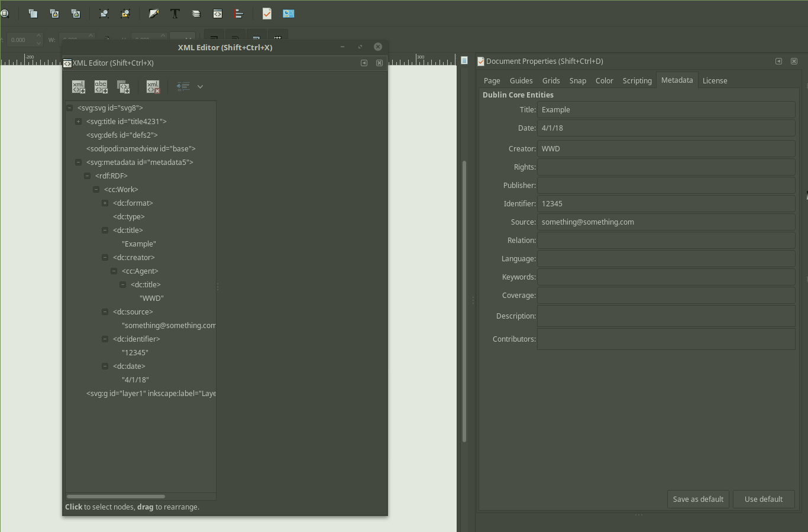Screen dimensions: 808x532
Task: Click the Unindent node icon in XML Editor
Action: [x=183, y=87]
